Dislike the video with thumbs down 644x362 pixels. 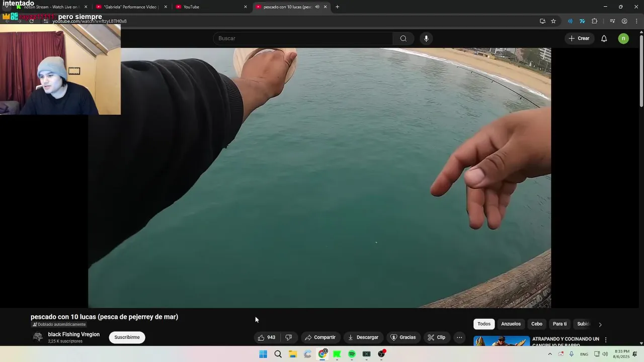[288, 337]
